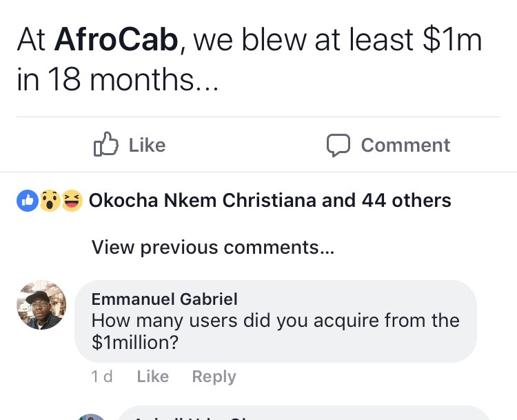Click the blue Like reaction badge

[x=26, y=201]
